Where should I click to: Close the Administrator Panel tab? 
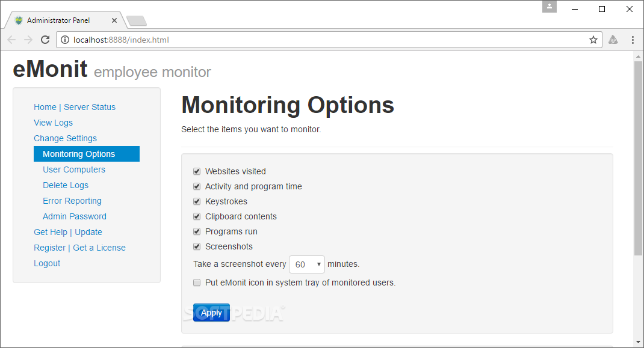(114, 20)
